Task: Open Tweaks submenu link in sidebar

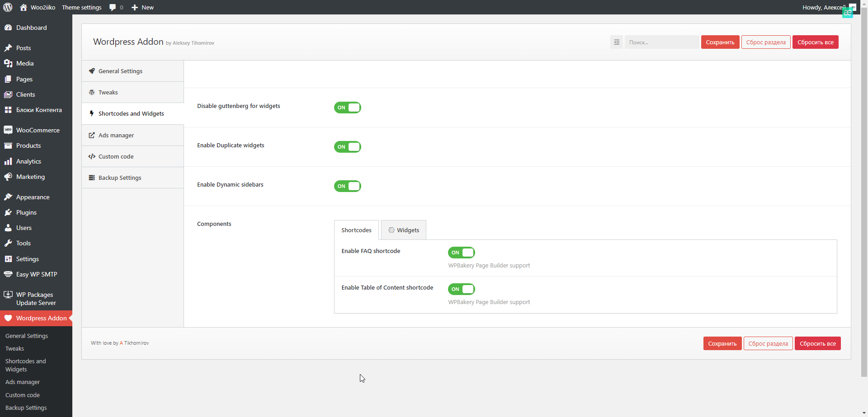Action: point(14,348)
